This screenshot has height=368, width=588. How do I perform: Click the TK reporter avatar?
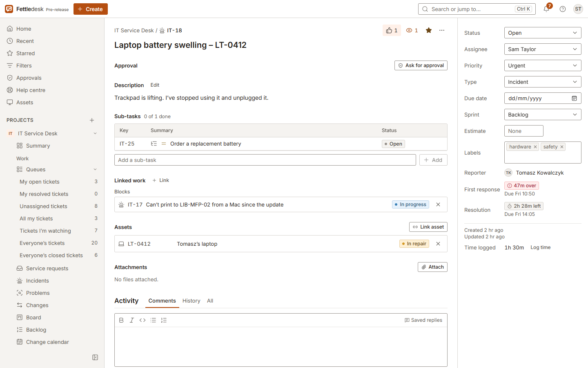click(x=508, y=173)
